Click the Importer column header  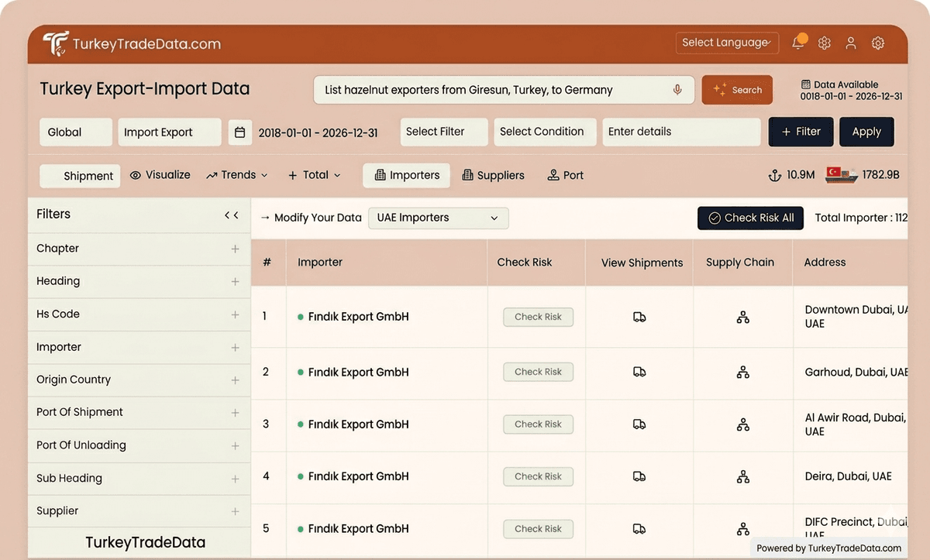click(320, 263)
